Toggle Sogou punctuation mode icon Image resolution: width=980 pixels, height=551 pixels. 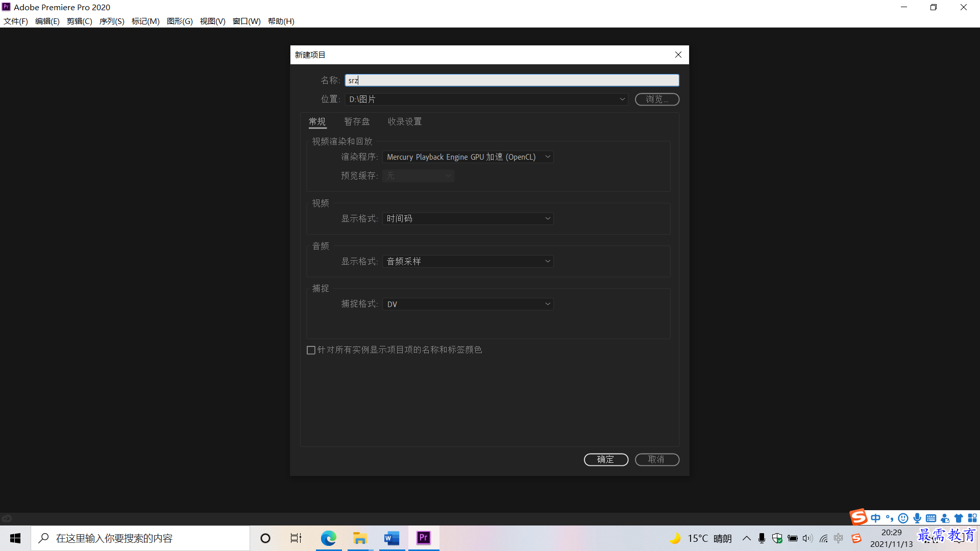(x=890, y=518)
